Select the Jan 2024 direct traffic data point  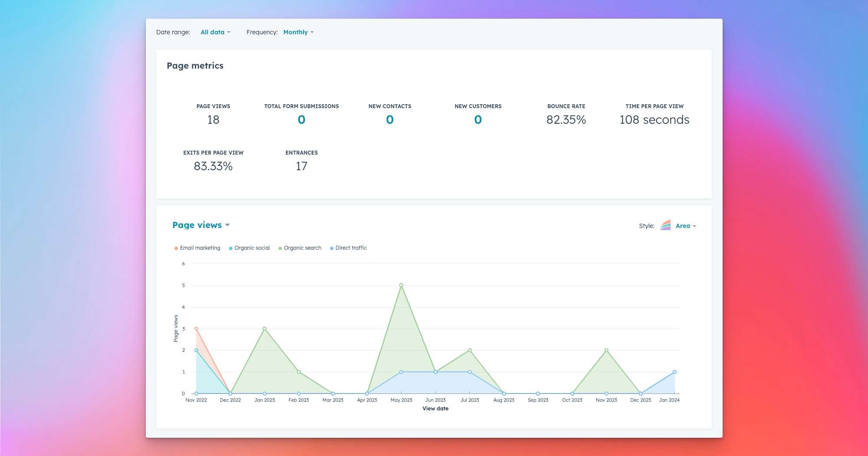[674, 372]
